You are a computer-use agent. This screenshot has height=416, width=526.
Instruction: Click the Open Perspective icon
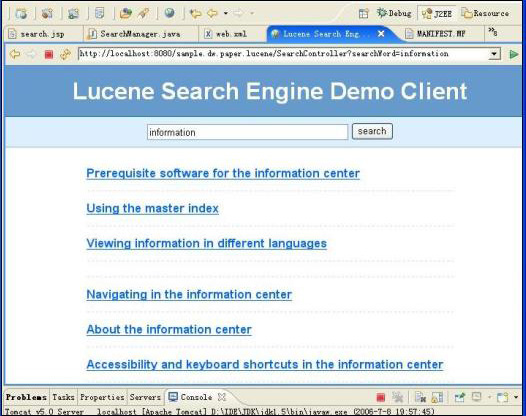tap(363, 13)
